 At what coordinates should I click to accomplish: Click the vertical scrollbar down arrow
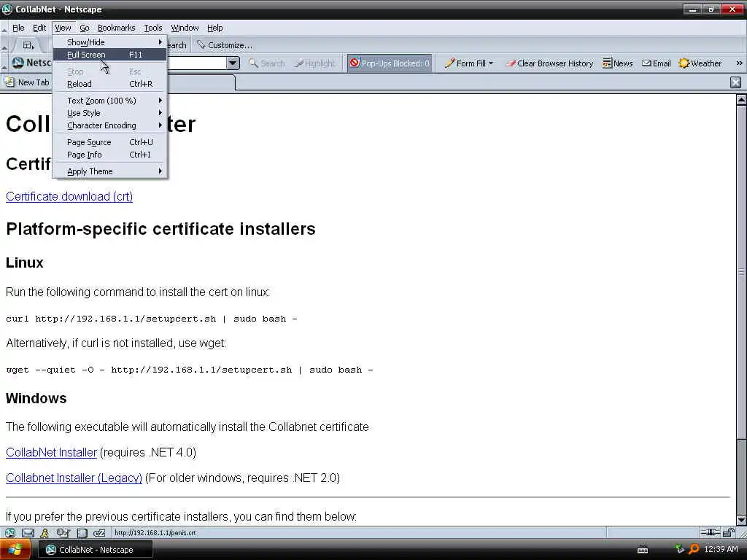point(741,520)
